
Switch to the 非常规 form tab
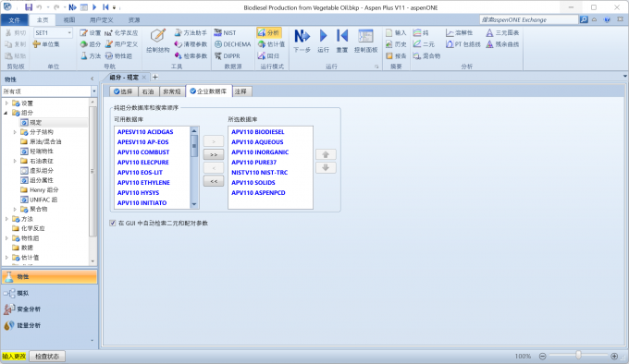(172, 91)
